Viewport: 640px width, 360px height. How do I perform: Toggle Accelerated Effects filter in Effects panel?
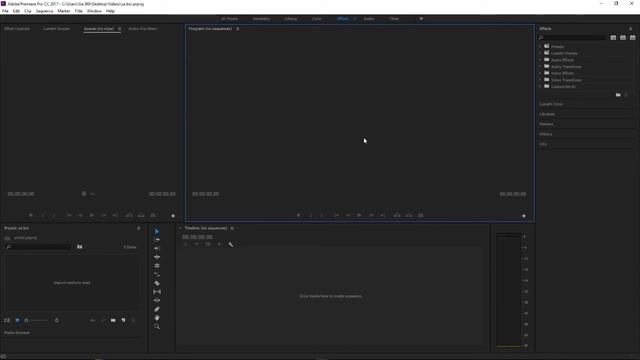pos(613,38)
